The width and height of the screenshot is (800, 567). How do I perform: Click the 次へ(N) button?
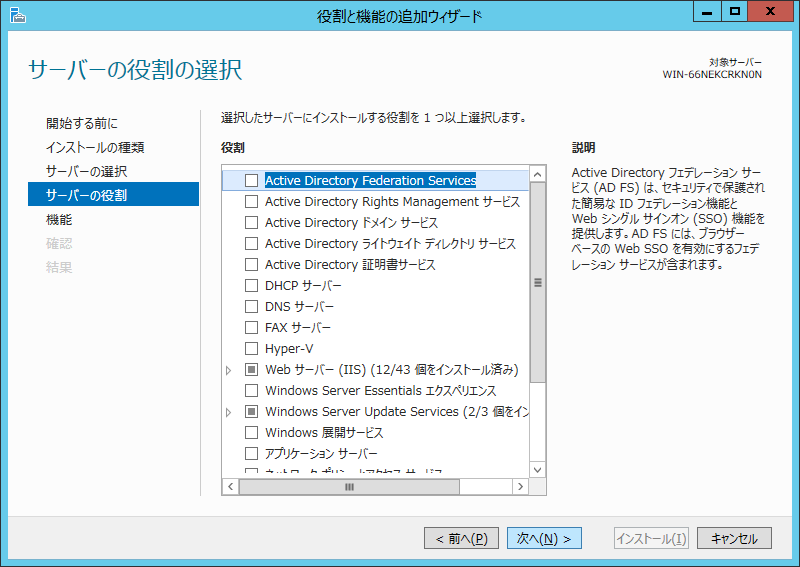point(544,538)
